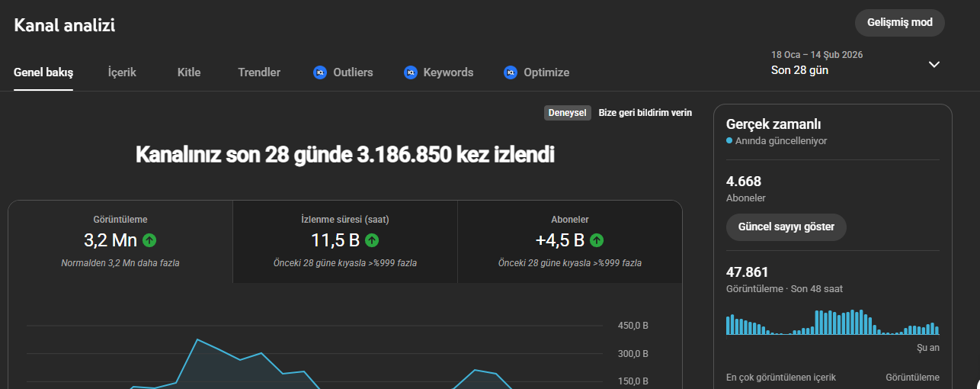Click the 3.186.850 views headline
Image resolution: width=980 pixels, height=389 pixels.
pos(345,155)
